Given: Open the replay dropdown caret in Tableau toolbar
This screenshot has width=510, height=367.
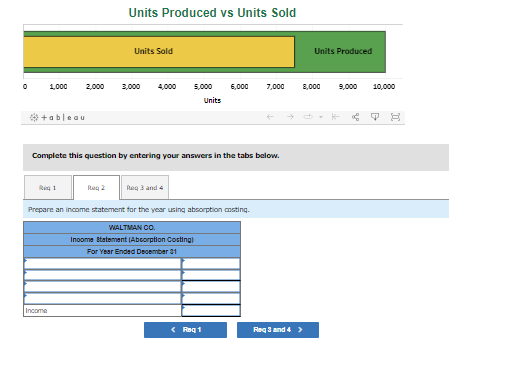Looking at the screenshot, I should tap(321, 117).
